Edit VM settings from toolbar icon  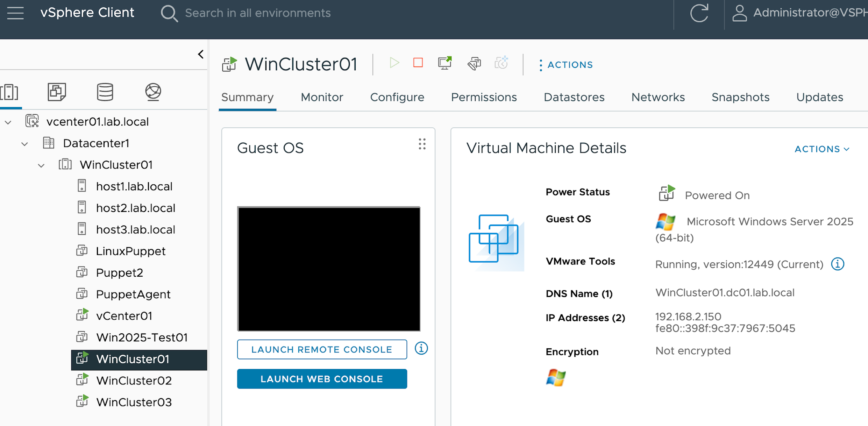pos(474,63)
